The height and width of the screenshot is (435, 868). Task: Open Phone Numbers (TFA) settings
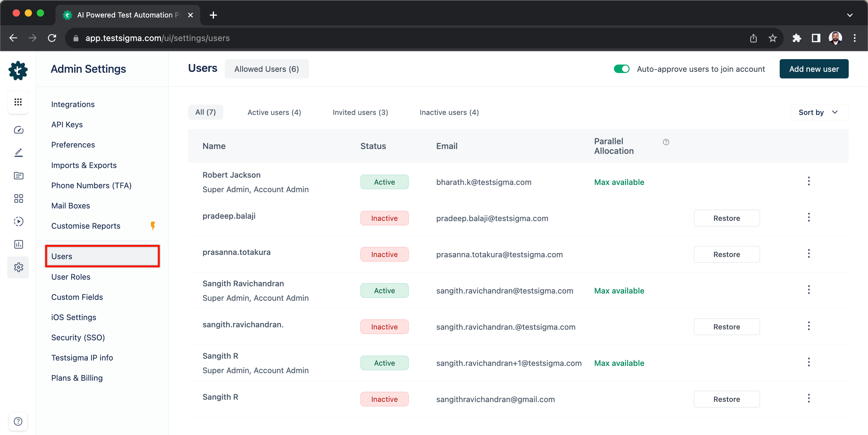pos(91,186)
